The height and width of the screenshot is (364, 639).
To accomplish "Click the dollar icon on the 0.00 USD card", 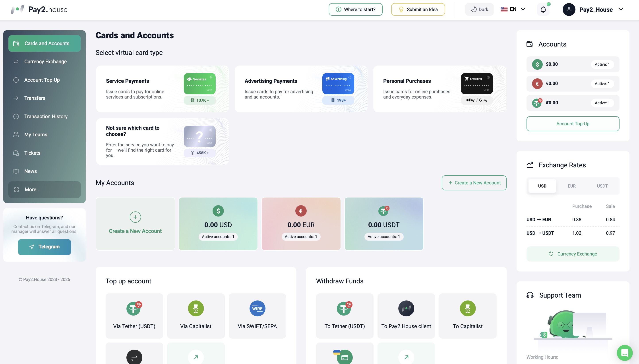I will click(x=218, y=211).
